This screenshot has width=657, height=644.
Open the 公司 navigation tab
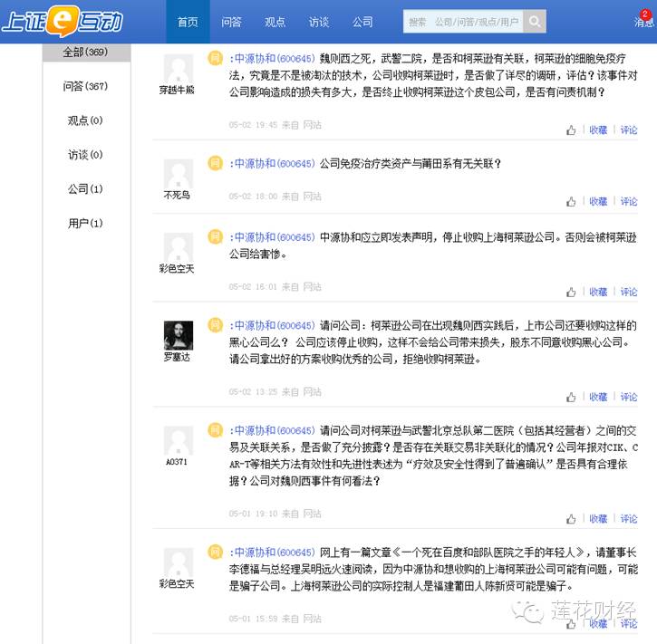(362, 22)
